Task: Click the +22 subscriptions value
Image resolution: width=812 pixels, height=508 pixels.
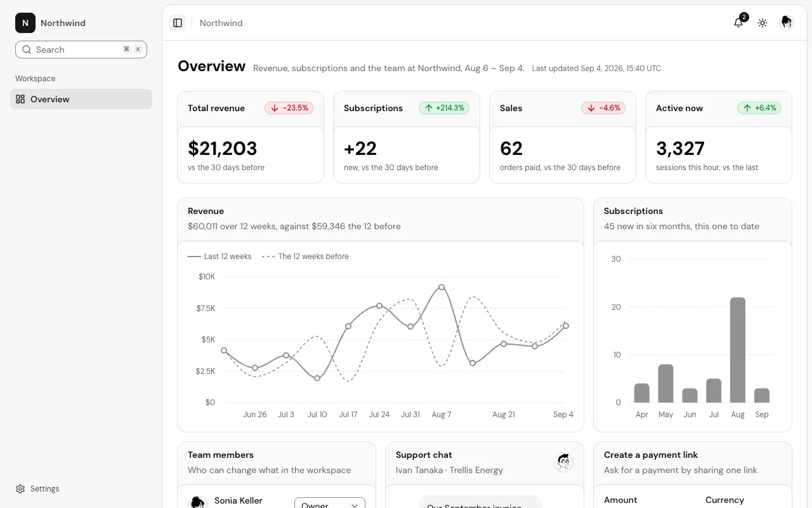Action: pos(360,149)
